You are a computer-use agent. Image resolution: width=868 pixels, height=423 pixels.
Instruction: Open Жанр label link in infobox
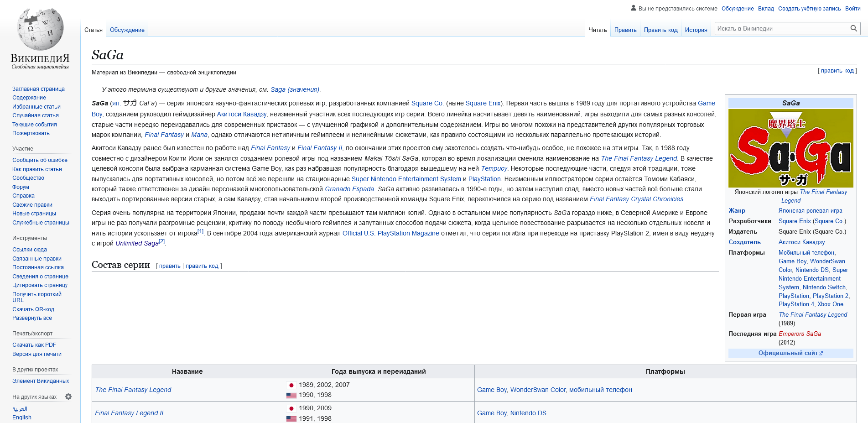(x=737, y=211)
